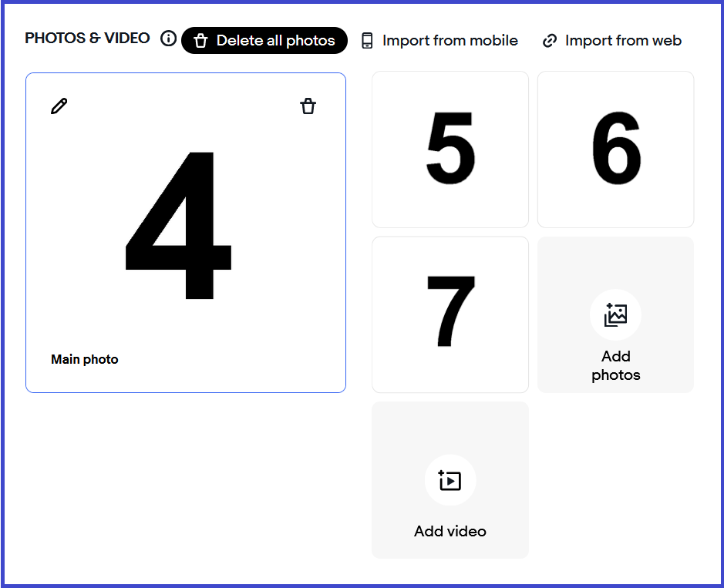Click the Add photos tile
Image resolution: width=724 pixels, height=588 pixels.
(615, 314)
